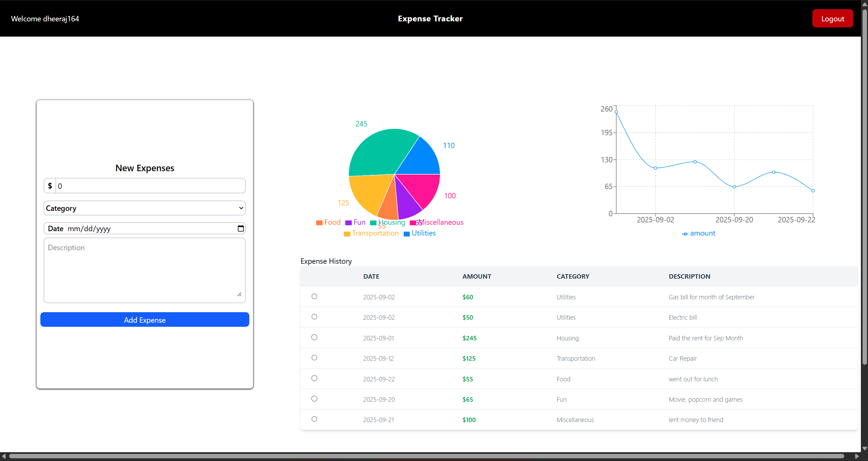Click the amount input next to the dollar sign
Screen dimensions: 868x461
[149, 186]
